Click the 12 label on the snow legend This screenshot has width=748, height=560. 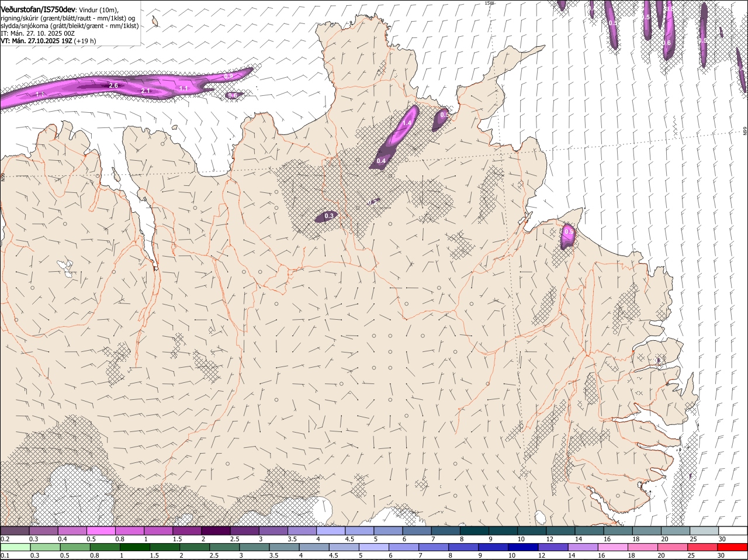pyautogui.click(x=549, y=539)
